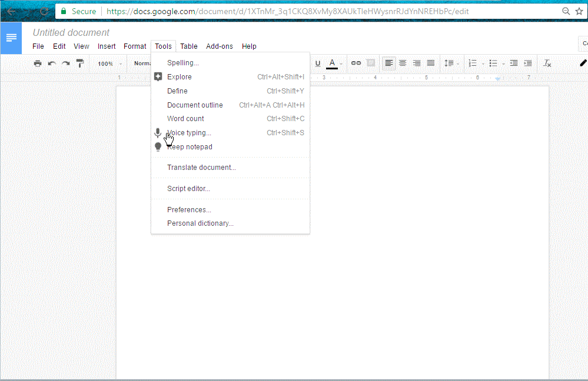Click the Insert link chain icon
Viewport: 588px width, 381px height.
click(356, 63)
